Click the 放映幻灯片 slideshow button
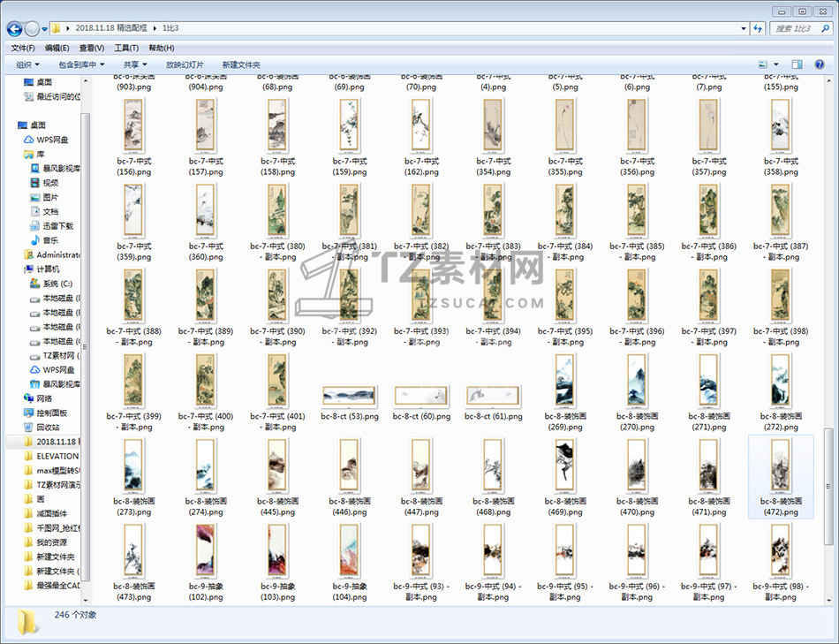Image resolution: width=839 pixels, height=644 pixels. pos(185,64)
